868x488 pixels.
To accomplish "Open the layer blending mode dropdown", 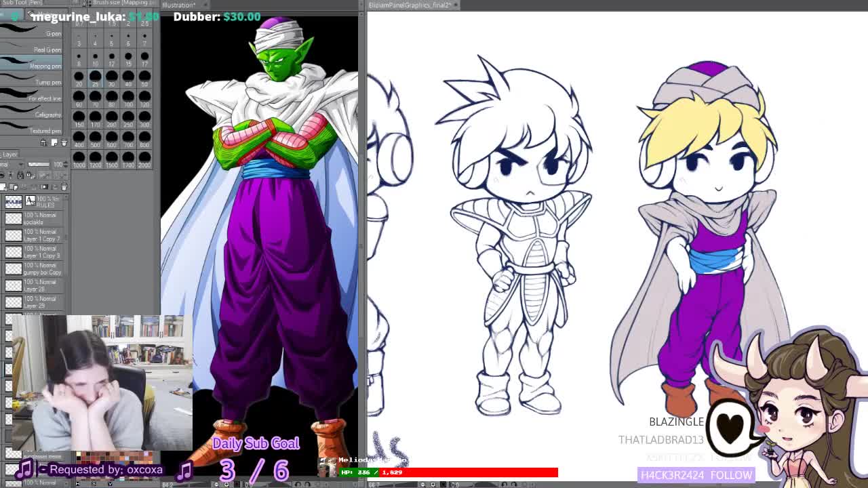I will point(12,164).
